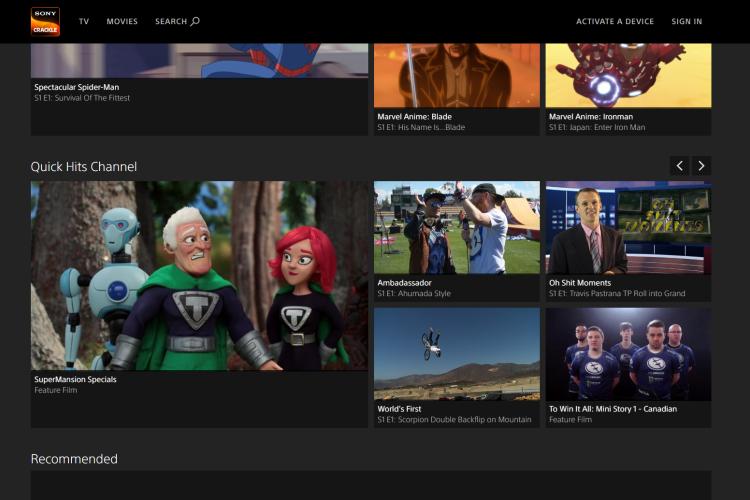Screen dimensions: 750x500
Task: Click the Marvel Anime: Ironman title
Action: click(x=591, y=117)
